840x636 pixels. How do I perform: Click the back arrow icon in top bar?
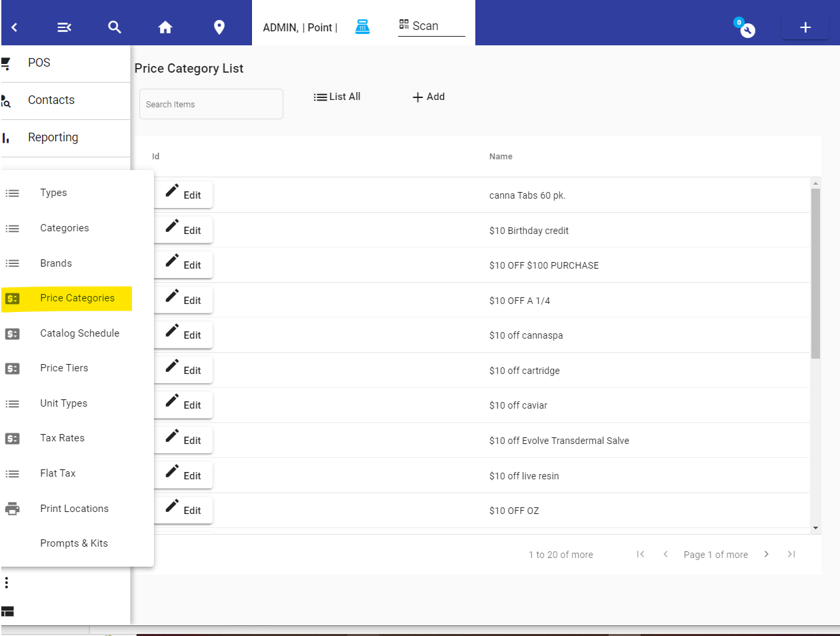tap(14, 27)
